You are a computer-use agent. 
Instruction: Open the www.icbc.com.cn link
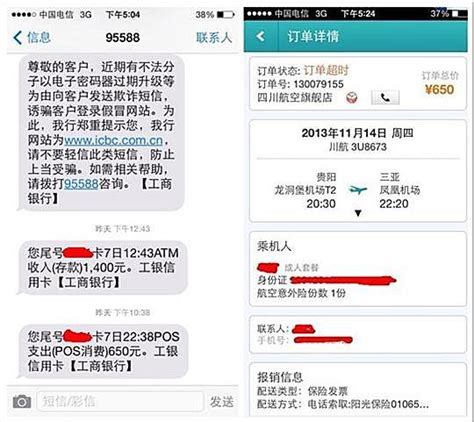pos(113,140)
